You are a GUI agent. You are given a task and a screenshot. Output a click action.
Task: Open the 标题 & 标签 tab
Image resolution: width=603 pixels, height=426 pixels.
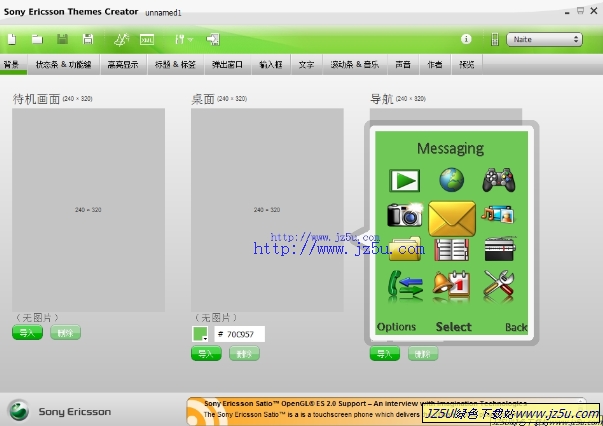175,65
